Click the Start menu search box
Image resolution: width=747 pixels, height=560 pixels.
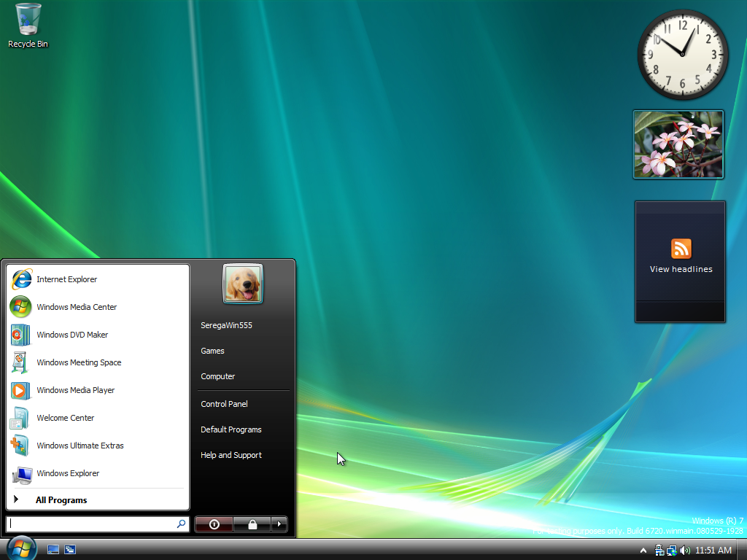pos(91,524)
